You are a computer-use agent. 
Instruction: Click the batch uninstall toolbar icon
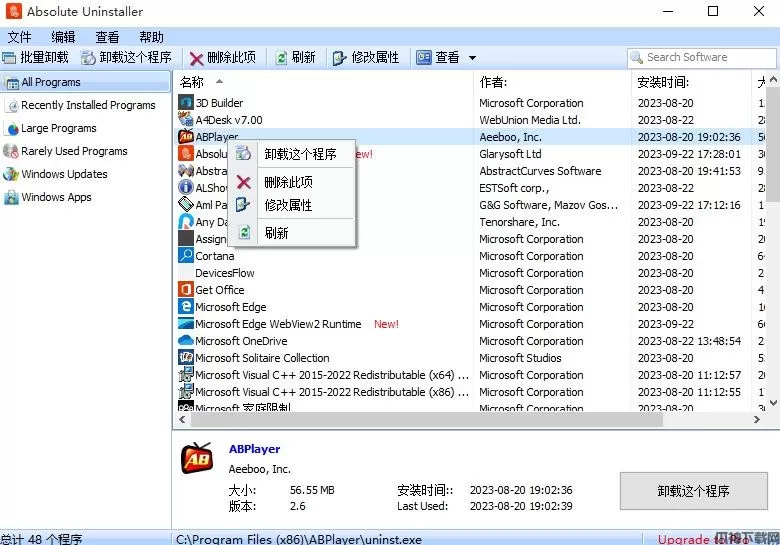[x=9, y=58]
